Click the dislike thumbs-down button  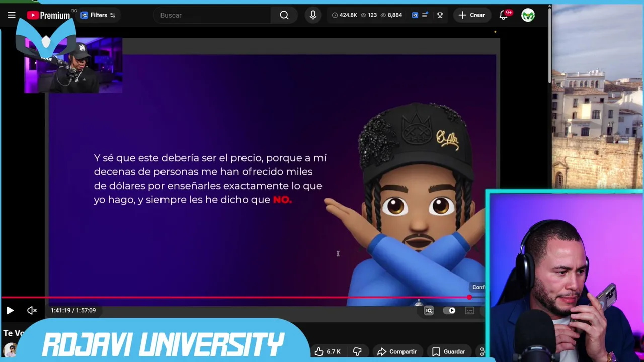357,352
